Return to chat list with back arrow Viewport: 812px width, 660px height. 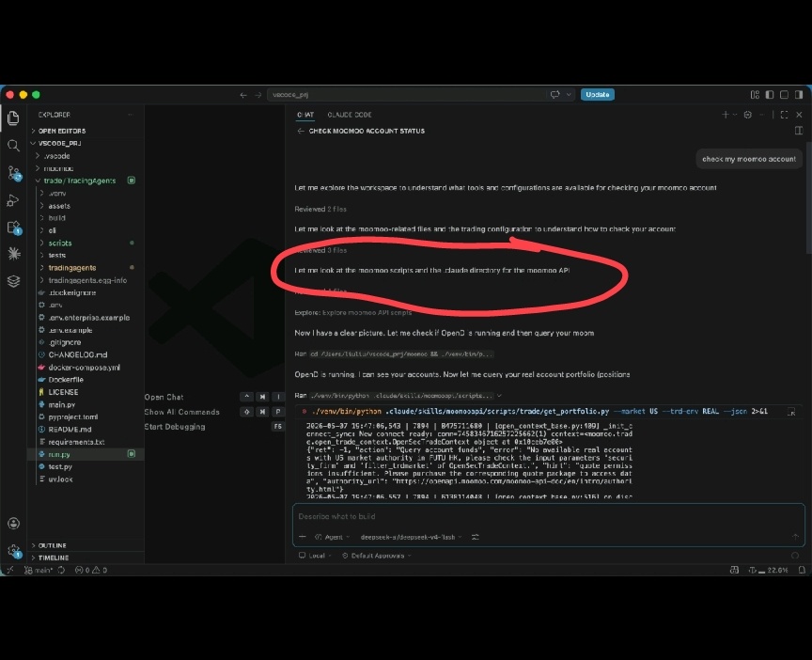point(301,131)
